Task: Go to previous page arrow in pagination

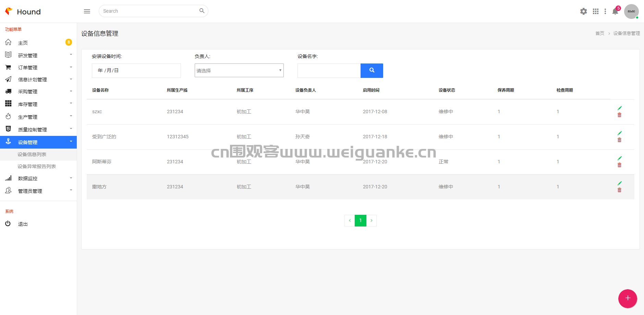Action: (x=350, y=221)
